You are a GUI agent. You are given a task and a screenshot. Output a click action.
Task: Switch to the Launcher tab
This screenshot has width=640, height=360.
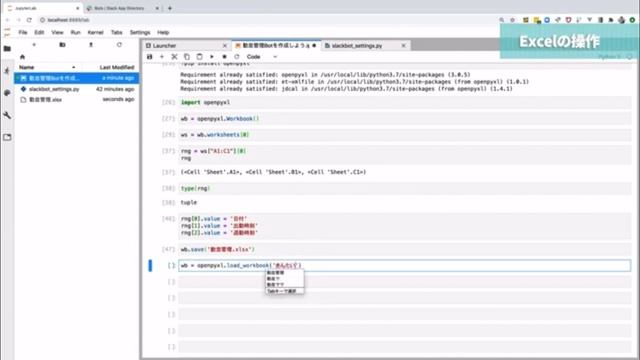point(187,45)
